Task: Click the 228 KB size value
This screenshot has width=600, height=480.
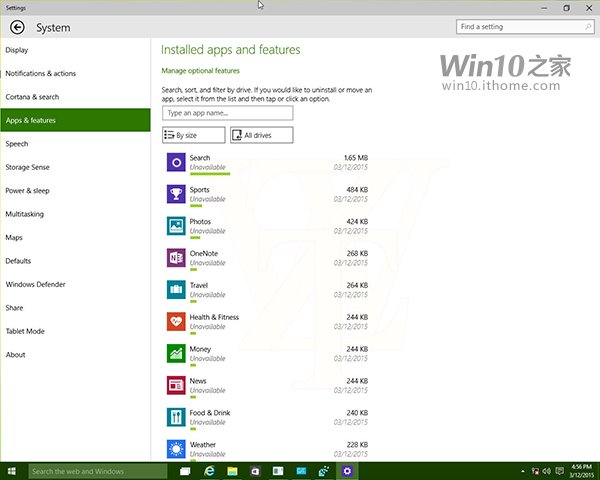Action: [357, 444]
